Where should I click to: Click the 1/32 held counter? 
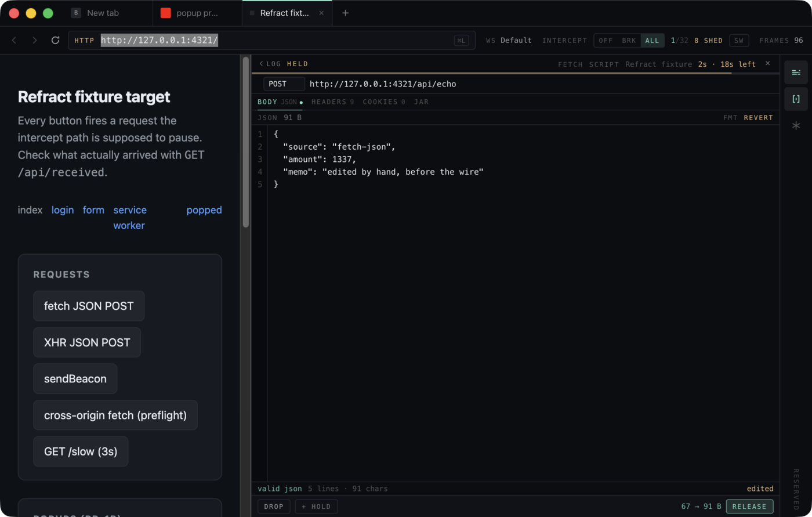tap(680, 41)
